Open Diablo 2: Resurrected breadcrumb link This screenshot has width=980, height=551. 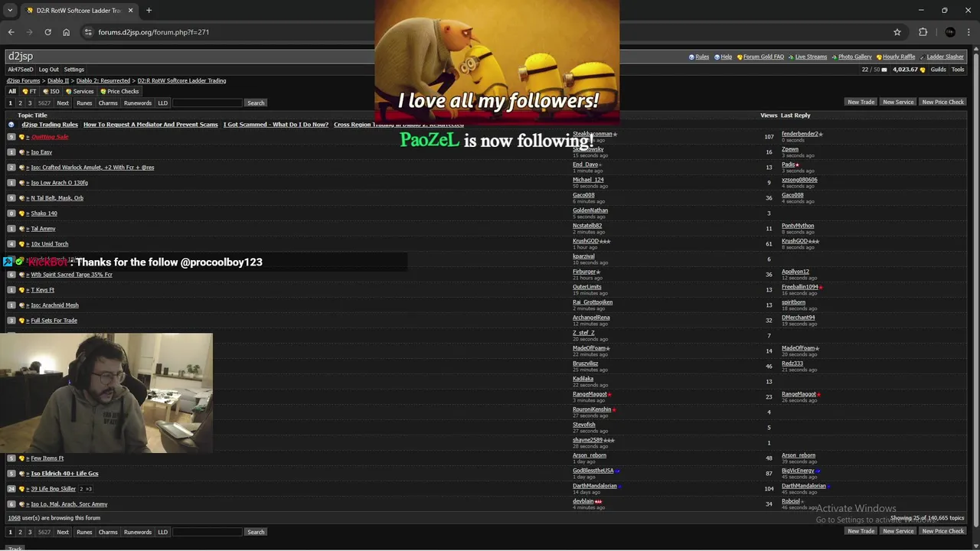103,80
